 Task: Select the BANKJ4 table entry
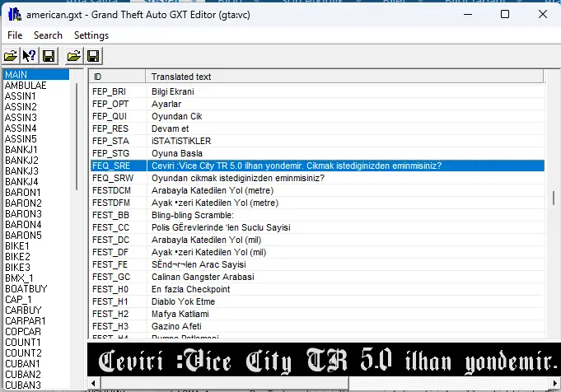pos(21,182)
